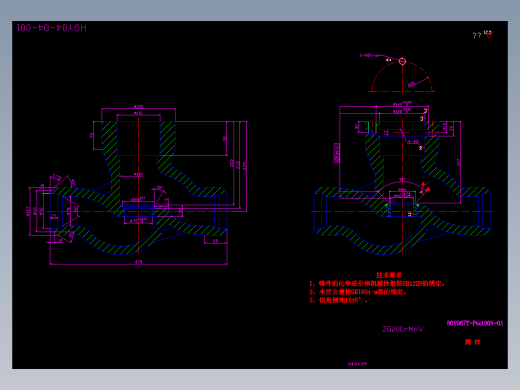Image resolution: width=520 pixels, height=390 pixels.
Task: Click the third requirement line about 1X45° chamfer
Action: [338, 300]
